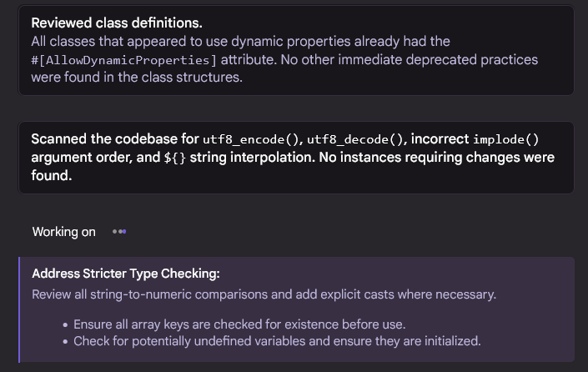
Task: Click the bullet dot before "Check for potentially"
Action: [x=65, y=342]
